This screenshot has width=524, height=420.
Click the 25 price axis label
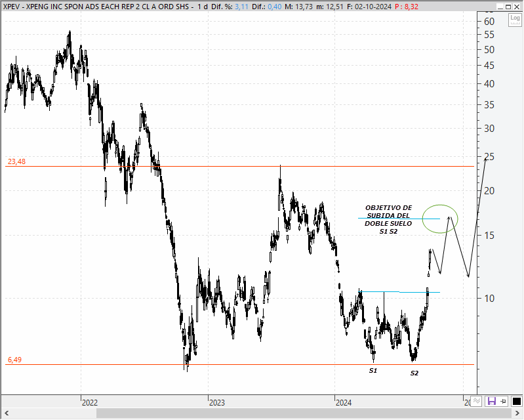point(489,156)
